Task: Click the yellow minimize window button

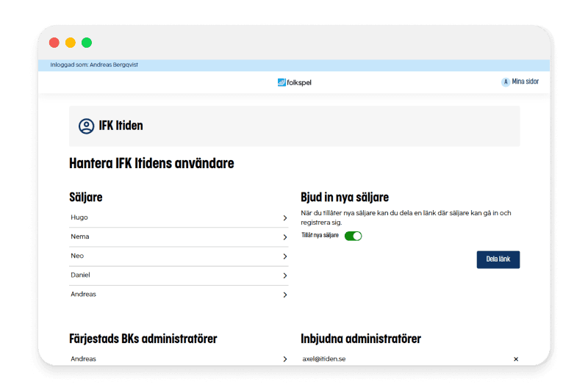Action: point(71,43)
